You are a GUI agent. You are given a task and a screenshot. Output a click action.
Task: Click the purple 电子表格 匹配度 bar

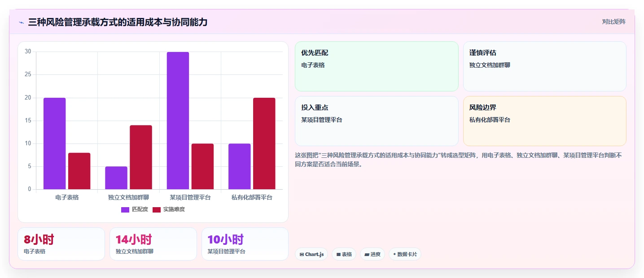55,143
